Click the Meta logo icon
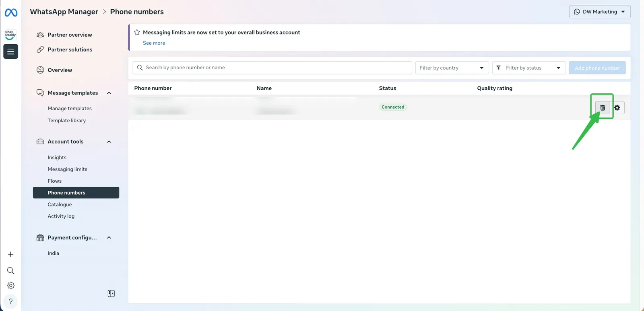644x311 pixels. point(11,13)
